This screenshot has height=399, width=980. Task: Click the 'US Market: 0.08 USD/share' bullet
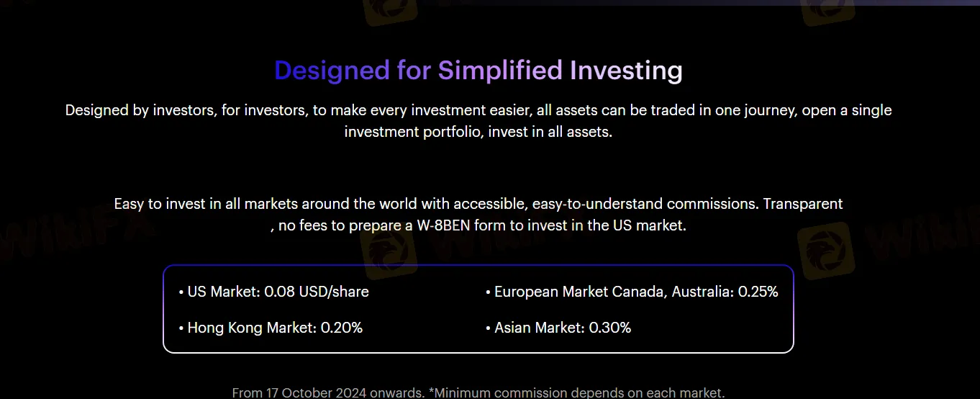273,292
